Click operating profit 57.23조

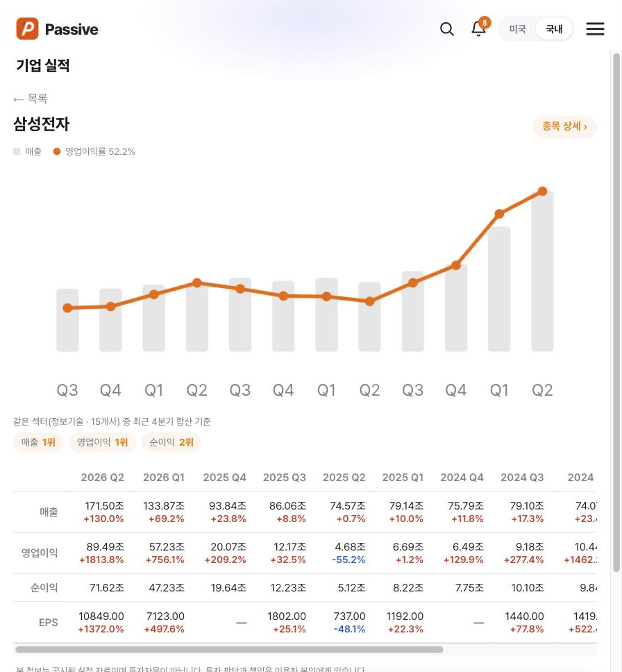(167, 547)
